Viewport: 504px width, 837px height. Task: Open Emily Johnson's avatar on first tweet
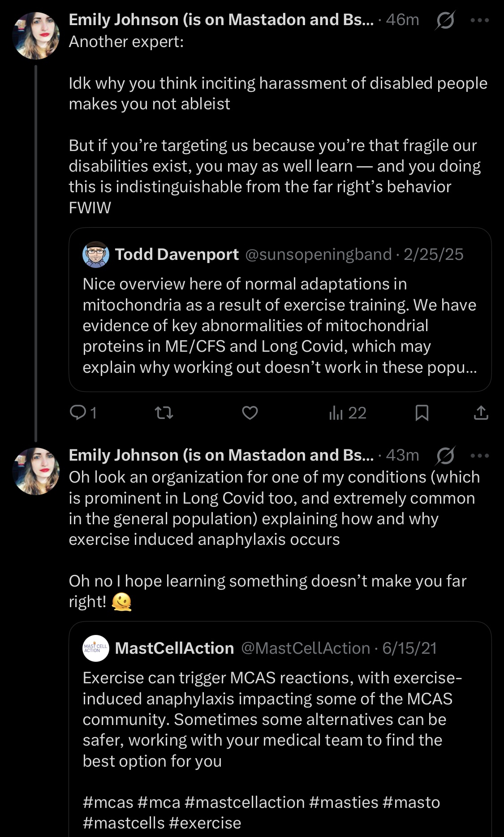pos(36,36)
